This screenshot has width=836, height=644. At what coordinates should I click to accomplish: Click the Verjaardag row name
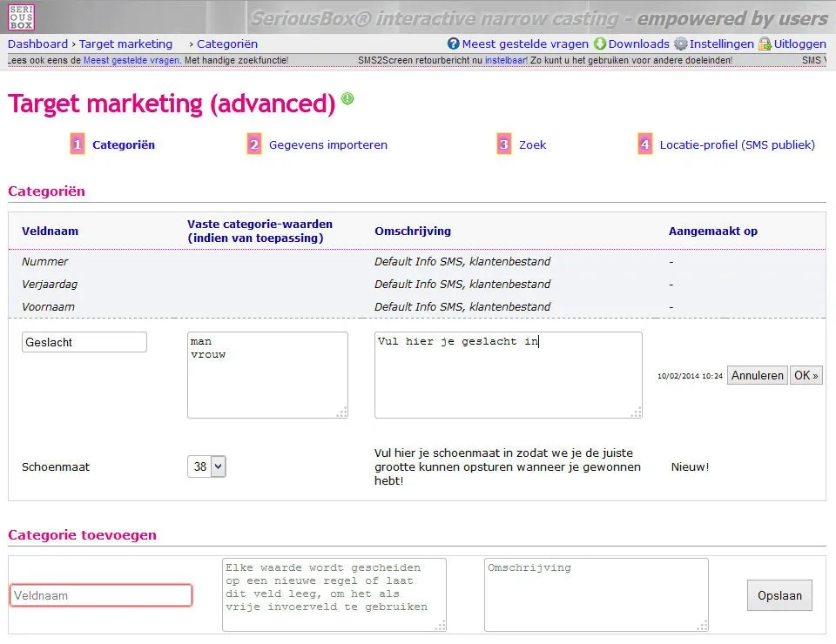pos(50,284)
